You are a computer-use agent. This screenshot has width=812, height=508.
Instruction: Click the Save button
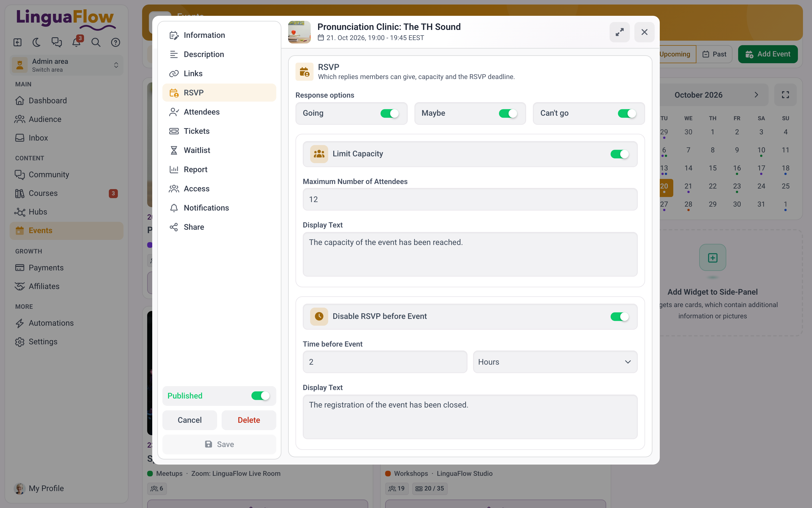point(219,444)
